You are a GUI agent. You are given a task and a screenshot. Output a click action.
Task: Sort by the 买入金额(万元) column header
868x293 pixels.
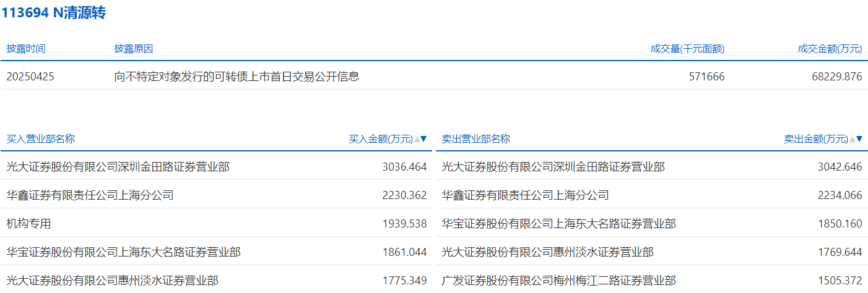pos(380,139)
